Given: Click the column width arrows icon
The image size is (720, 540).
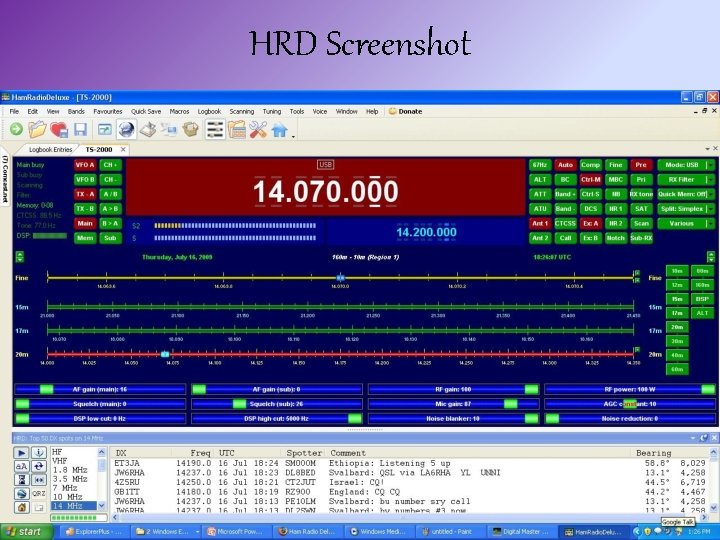Looking at the screenshot, I should coord(39,480).
